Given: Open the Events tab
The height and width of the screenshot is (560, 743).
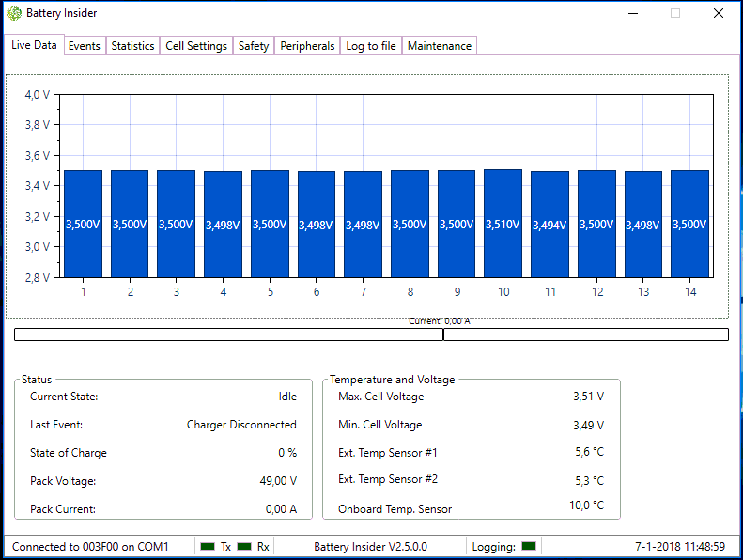Looking at the screenshot, I should [85, 46].
